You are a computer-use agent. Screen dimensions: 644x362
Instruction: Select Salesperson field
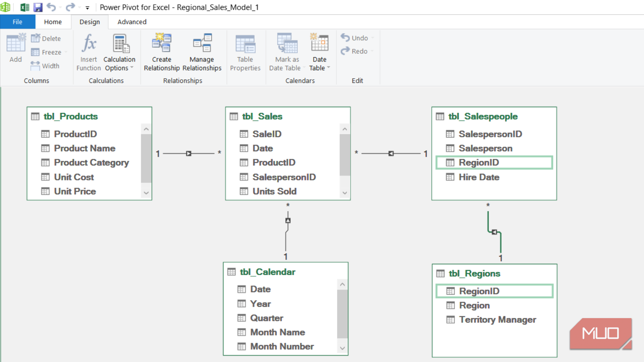coord(485,148)
